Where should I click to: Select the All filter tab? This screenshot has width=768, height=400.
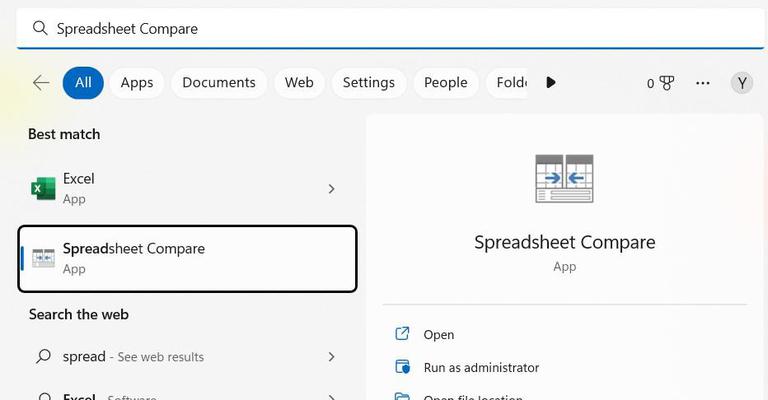[x=83, y=83]
